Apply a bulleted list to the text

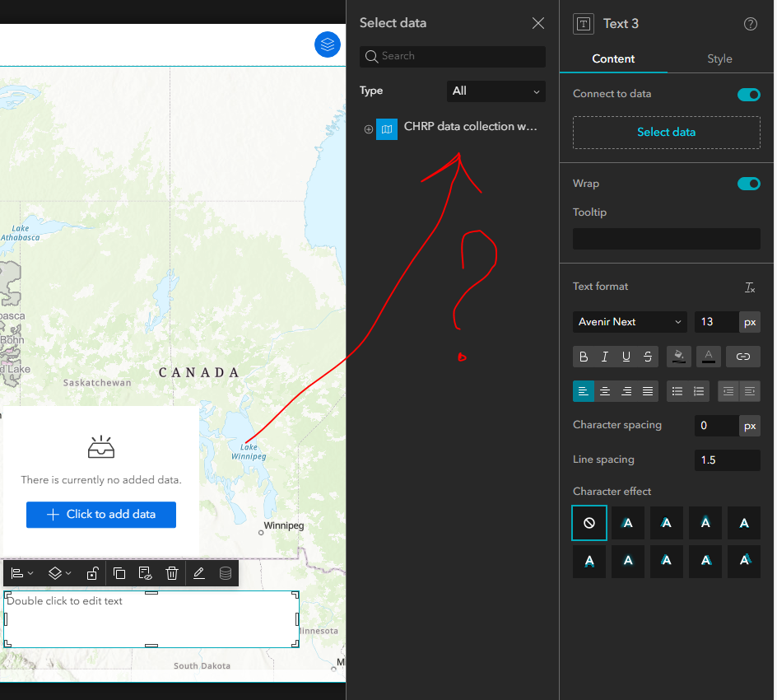(x=678, y=391)
